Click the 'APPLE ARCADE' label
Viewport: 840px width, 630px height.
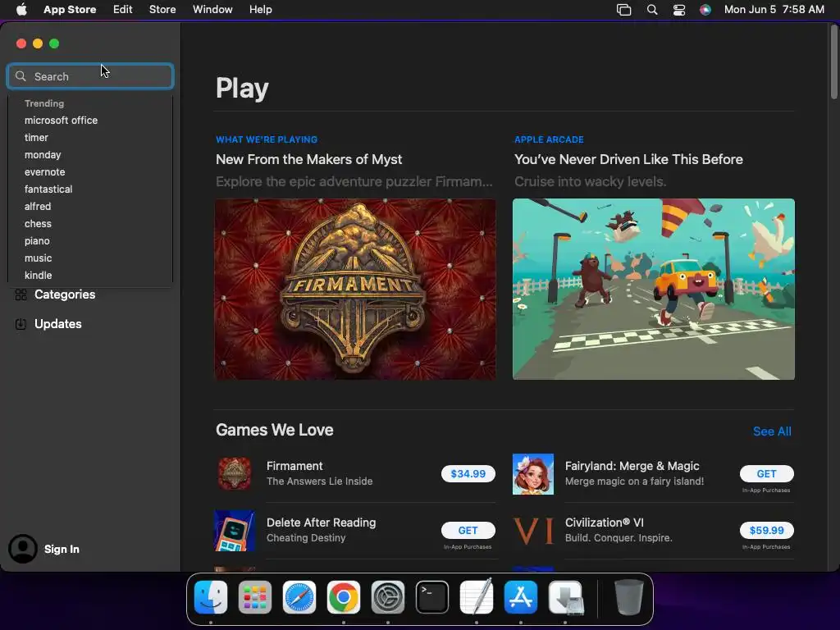[549, 139]
